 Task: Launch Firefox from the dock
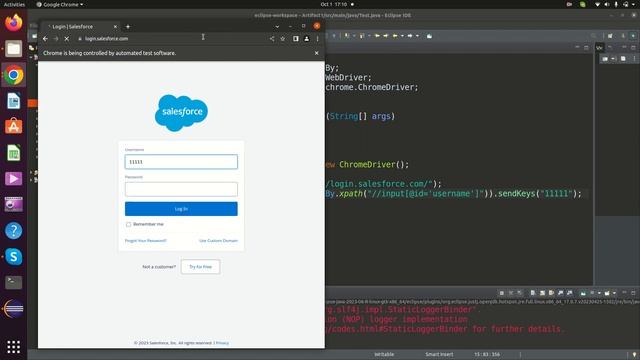tap(13, 22)
